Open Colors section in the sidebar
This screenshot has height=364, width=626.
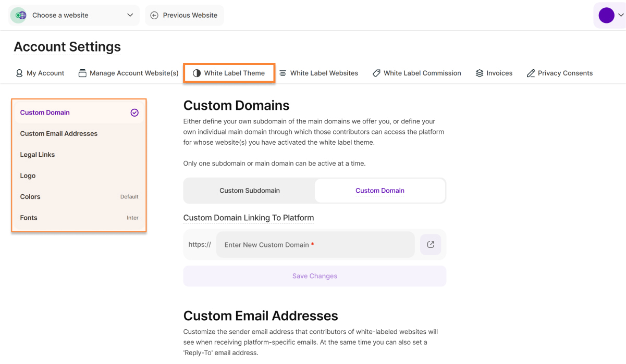coord(79,197)
